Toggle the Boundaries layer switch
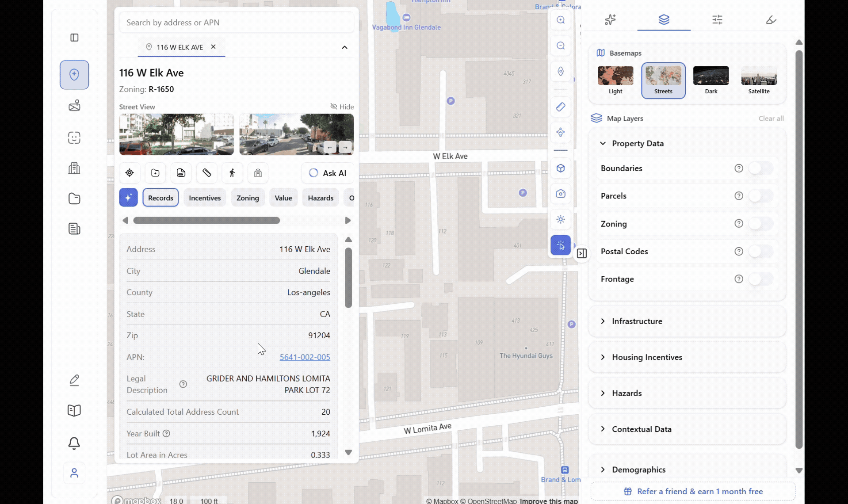This screenshot has height=504, width=848. coord(760,168)
